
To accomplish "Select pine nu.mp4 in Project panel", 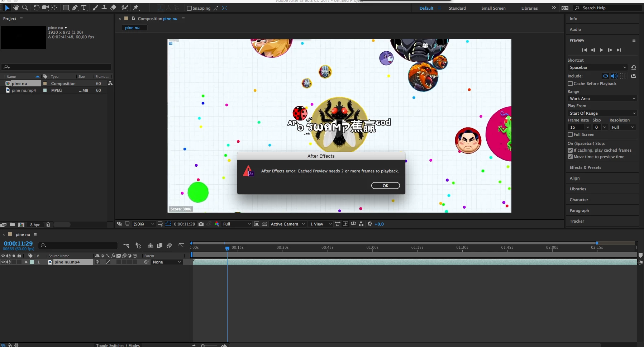I will [x=24, y=90].
